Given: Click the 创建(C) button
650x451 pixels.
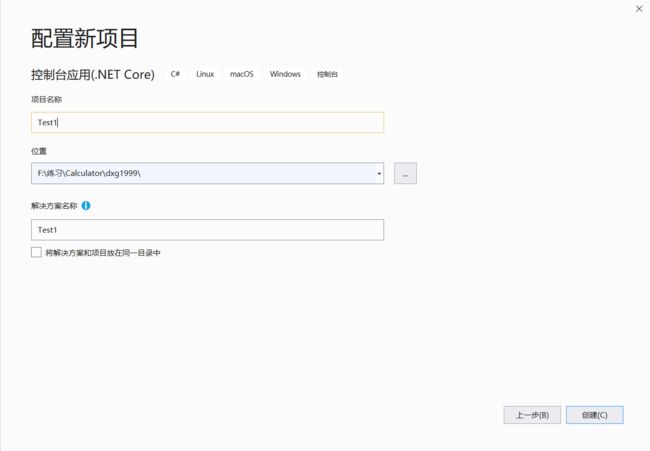Looking at the screenshot, I should [594, 415].
